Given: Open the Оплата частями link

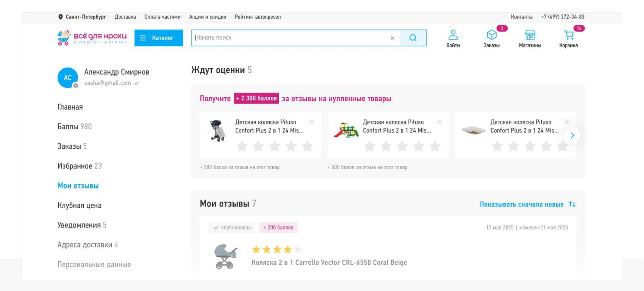Looking at the screenshot, I should (x=163, y=17).
